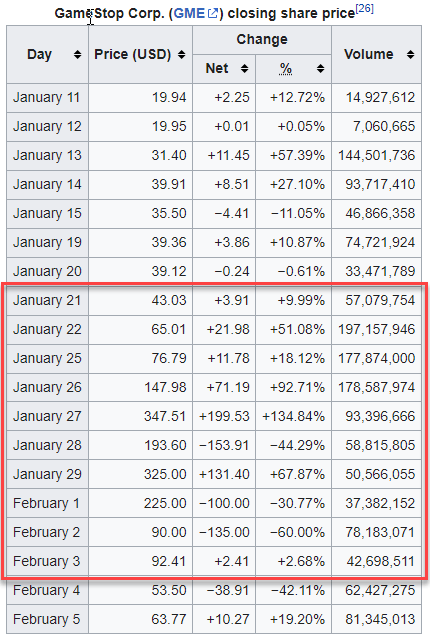430x639 pixels.
Task: Click the 347.51 price cell
Action: tap(141, 416)
